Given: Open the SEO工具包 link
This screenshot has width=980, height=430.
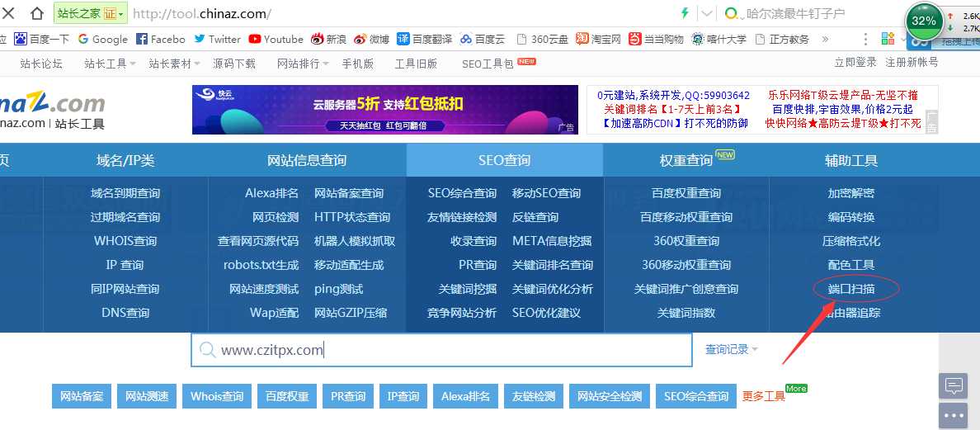Looking at the screenshot, I should pos(488,63).
